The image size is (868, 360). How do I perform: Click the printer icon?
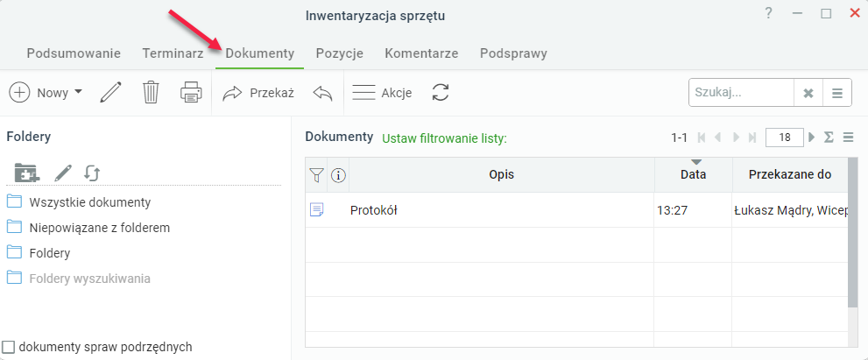click(x=191, y=93)
